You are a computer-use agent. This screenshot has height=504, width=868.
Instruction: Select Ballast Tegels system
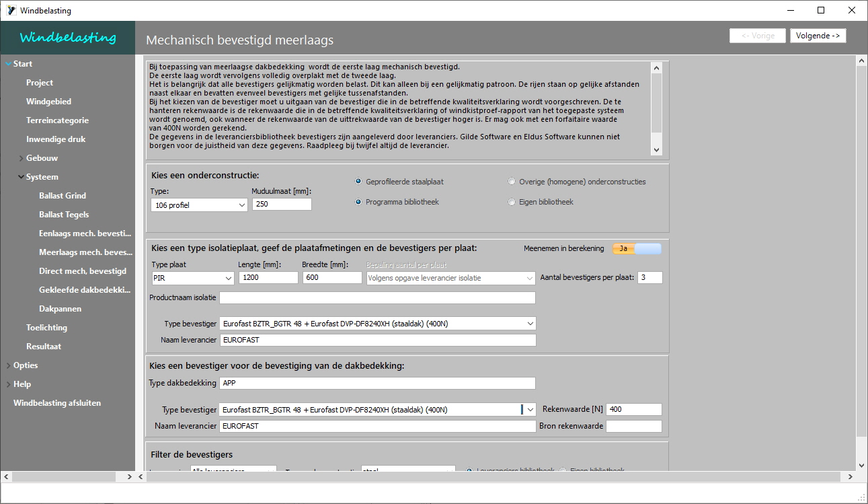point(64,215)
